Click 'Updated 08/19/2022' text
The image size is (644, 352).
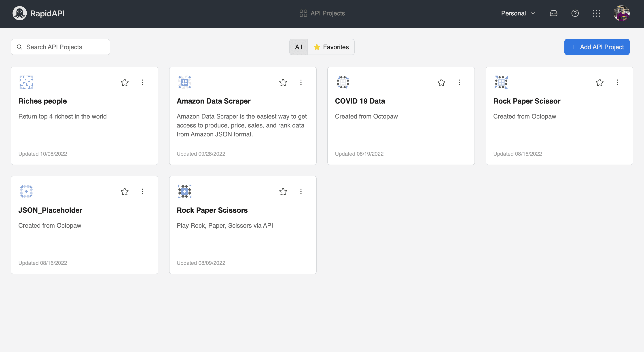[359, 154]
